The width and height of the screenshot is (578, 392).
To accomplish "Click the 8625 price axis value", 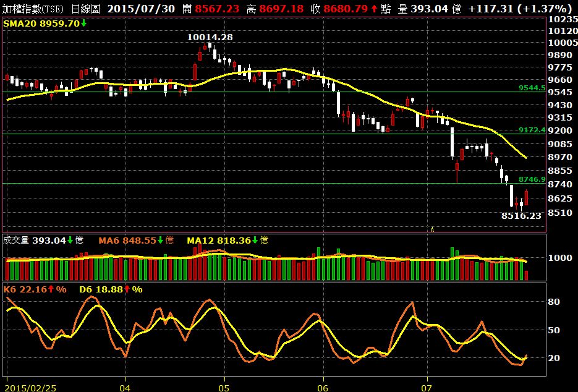I will [560, 198].
